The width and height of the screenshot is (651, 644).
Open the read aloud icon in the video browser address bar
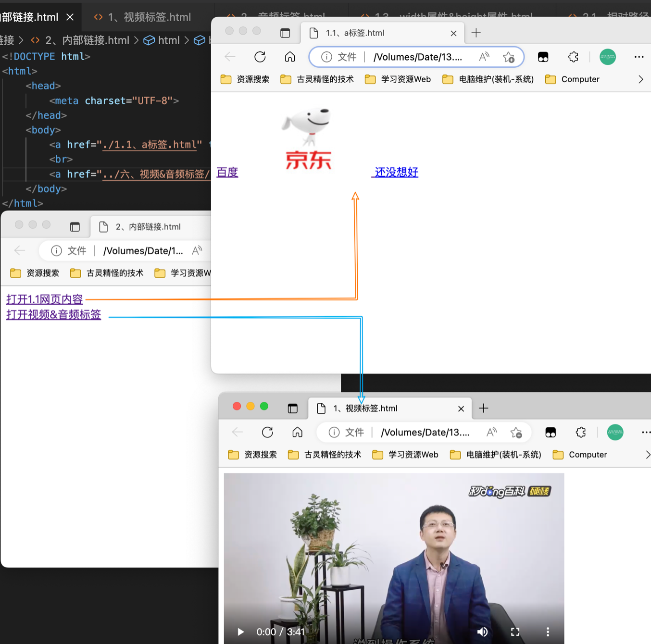pyautogui.click(x=491, y=433)
